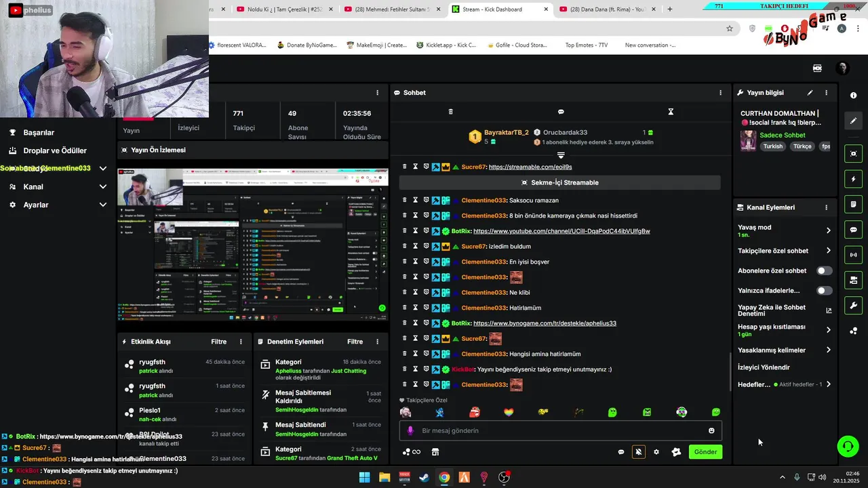This screenshot has width=868, height=488.
Task: Open the document notes icon in right sidebar
Action: pyautogui.click(x=854, y=204)
